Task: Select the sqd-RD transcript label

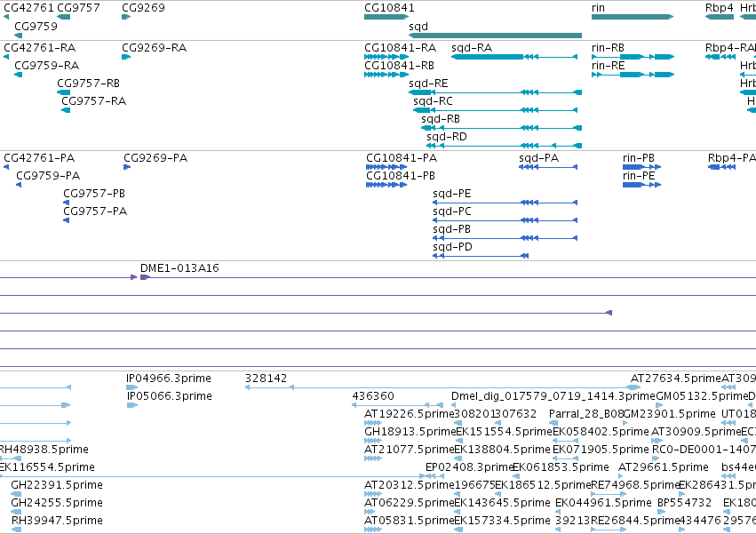Action: [x=447, y=137]
